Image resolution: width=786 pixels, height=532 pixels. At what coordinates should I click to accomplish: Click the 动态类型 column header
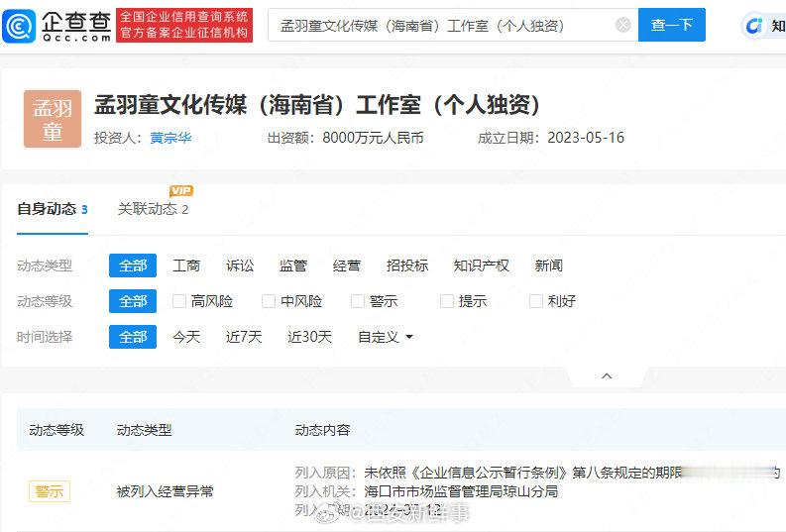tap(144, 430)
